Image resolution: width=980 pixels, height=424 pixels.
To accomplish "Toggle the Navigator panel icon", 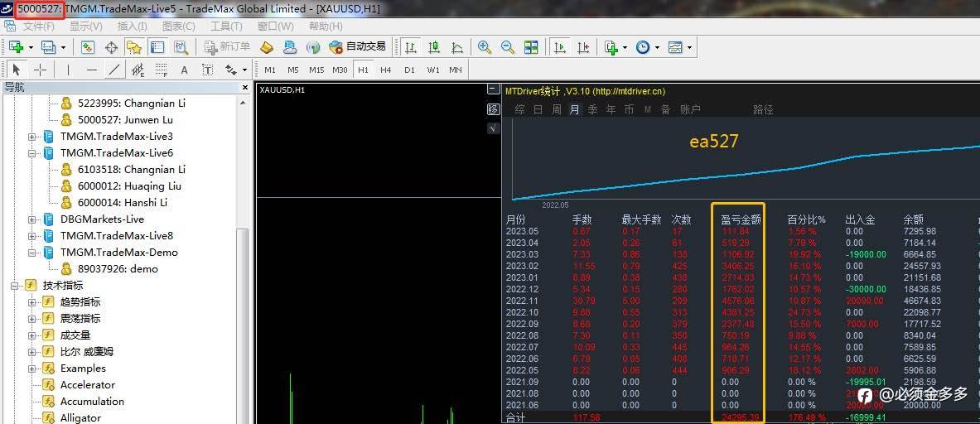I will coord(133,47).
